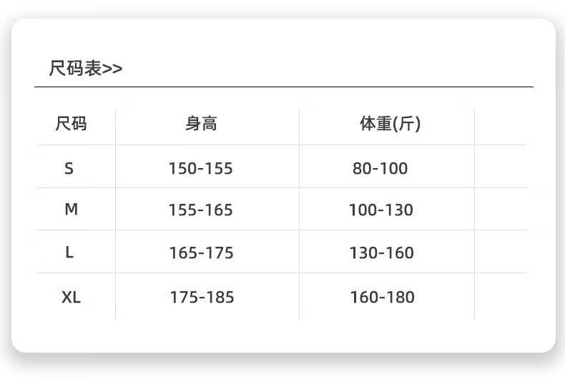Select the 150-155 height cell

point(201,168)
